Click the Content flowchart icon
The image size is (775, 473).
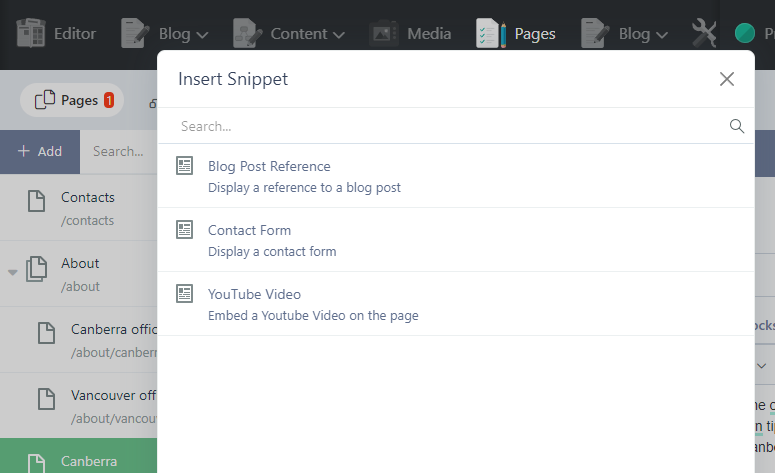(247, 33)
